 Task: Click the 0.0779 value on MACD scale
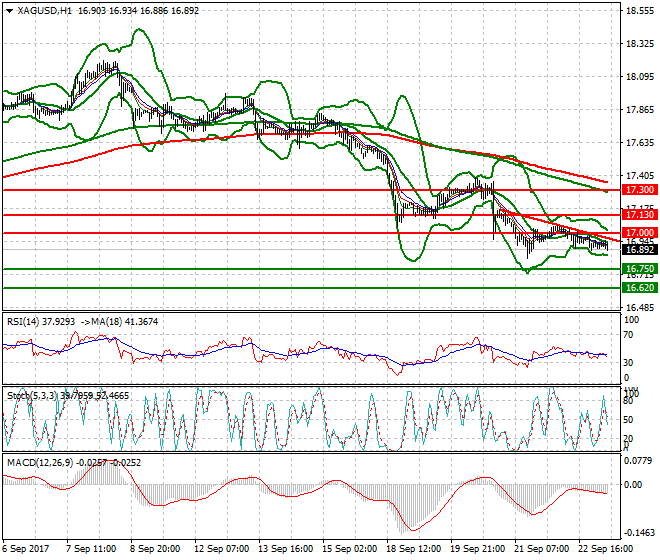[638, 461]
